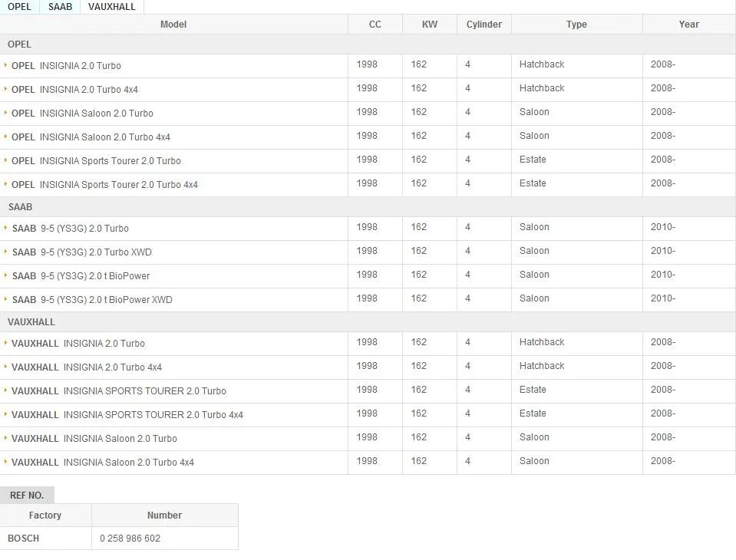
Task: Click 162 KW value in VAUXHALL Saloon 2.0 Turbo 4x4 row
Action: [x=419, y=461]
